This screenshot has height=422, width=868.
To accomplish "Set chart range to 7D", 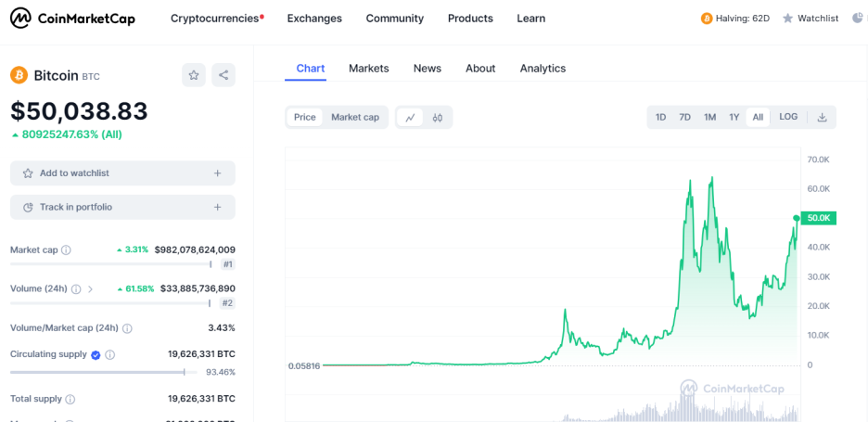I will pos(684,118).
